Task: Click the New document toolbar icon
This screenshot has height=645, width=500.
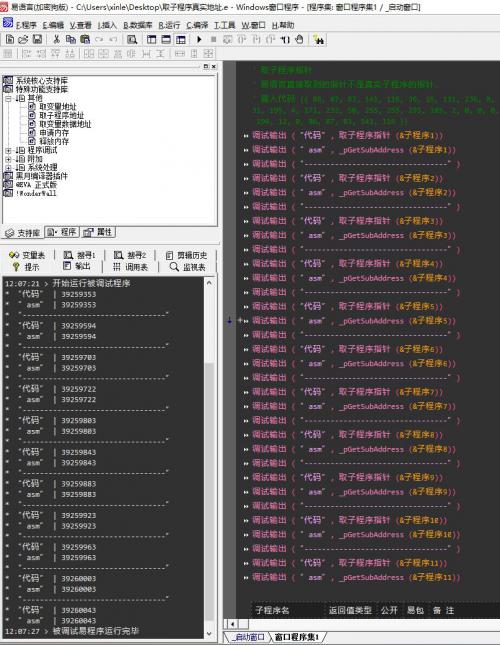Action: pyautogui.click(x=10, y=39)
